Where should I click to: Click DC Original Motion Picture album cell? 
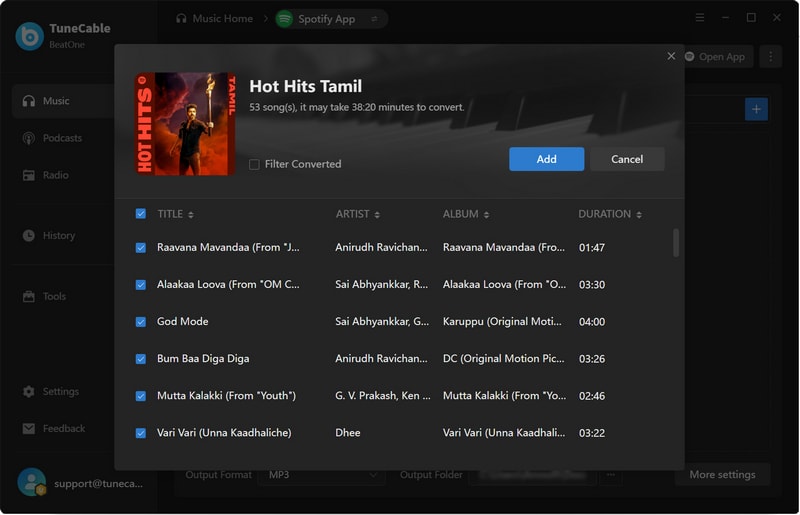[504, 359]
